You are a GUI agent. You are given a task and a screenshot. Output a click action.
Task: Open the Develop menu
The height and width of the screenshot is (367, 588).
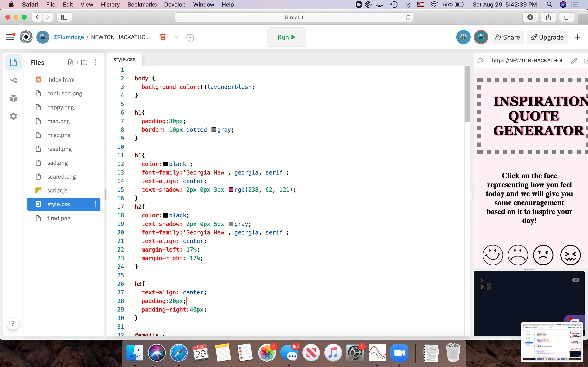tap(174, 4)
